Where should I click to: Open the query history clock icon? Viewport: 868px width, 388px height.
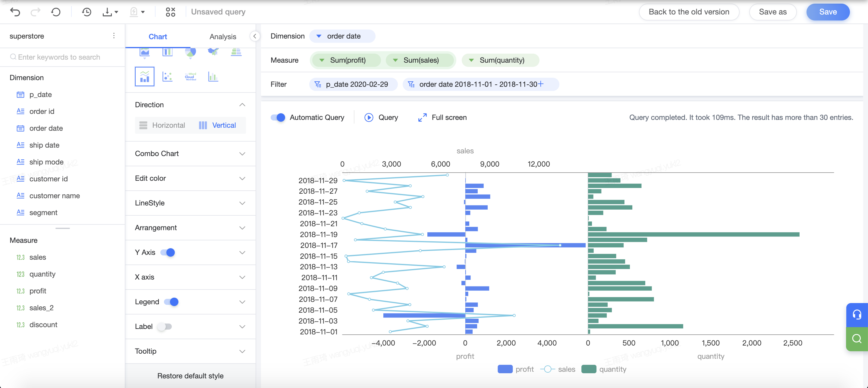pos(86,12)
